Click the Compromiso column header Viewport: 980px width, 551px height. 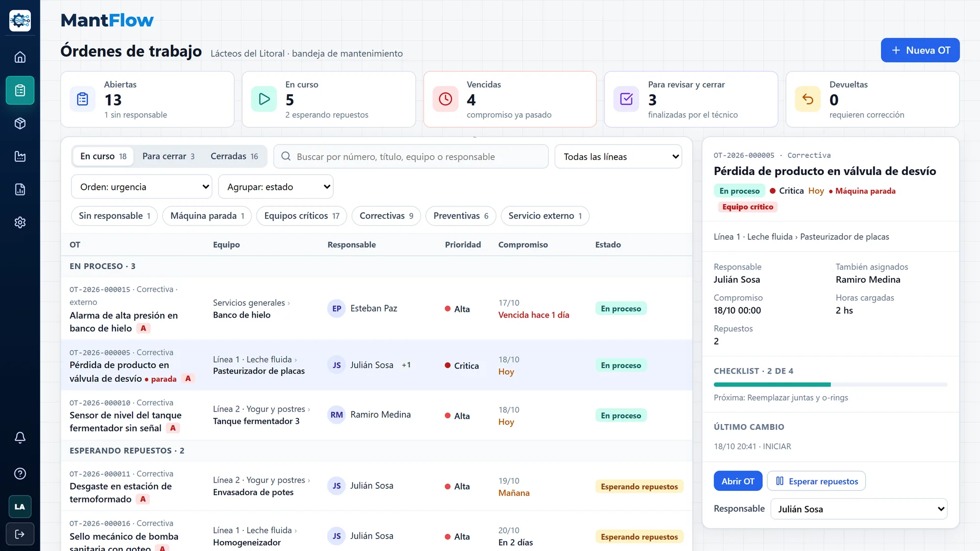point(523,245)
